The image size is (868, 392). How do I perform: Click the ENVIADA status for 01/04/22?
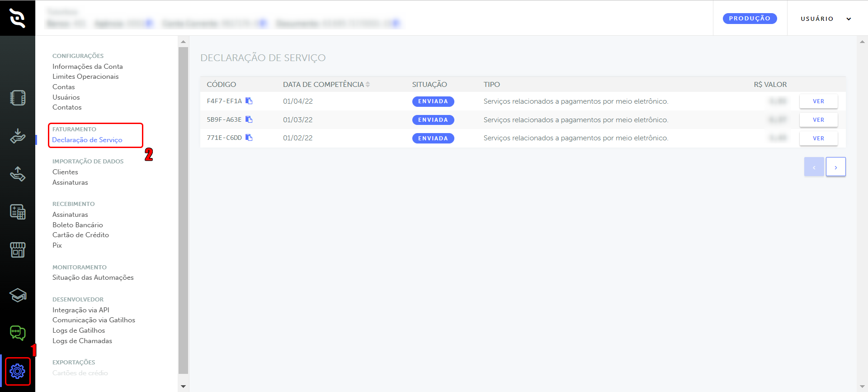tap(433, 101)
